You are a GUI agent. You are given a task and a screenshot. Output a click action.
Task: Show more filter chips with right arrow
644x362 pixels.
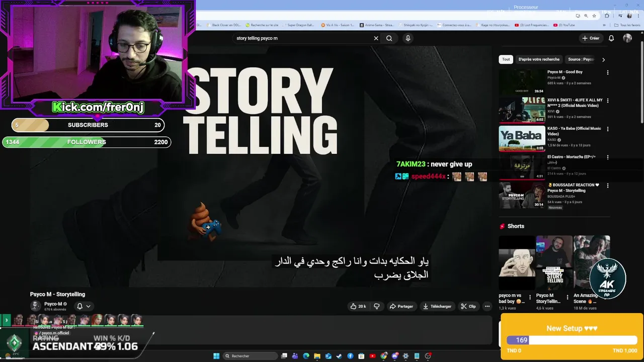(603, 59)
